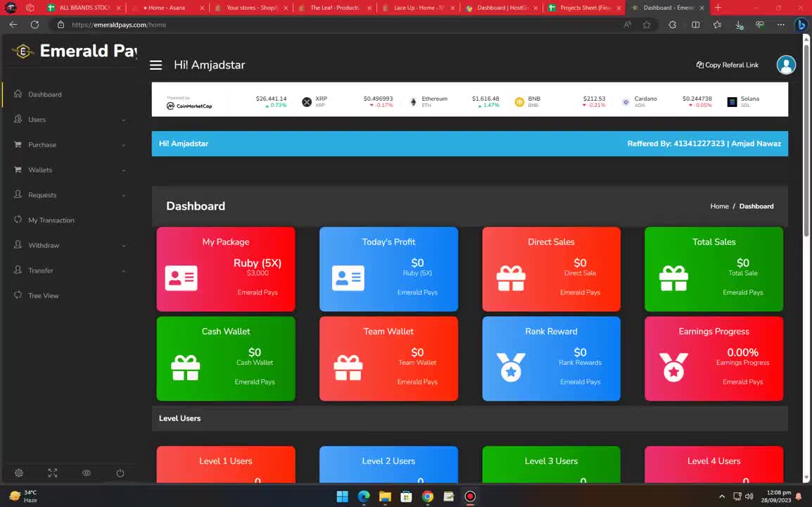Click the Ethereum icon in ticker
This screenshot has height=507, width=812.
coord(413,102)
